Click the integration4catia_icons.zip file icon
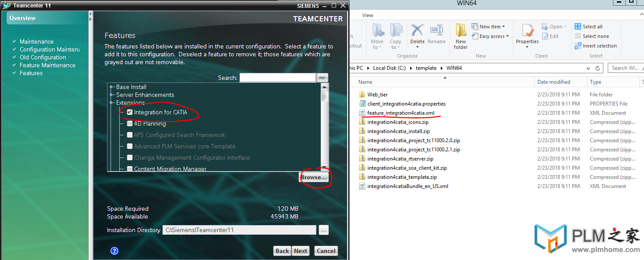 coord(362,122)
